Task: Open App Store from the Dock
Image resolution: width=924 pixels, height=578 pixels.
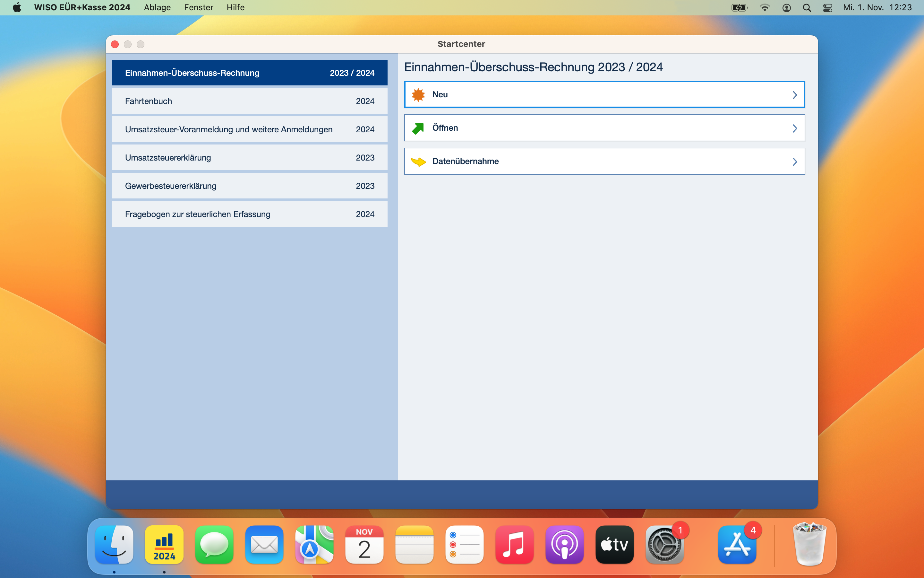Action: click(737, 545)
